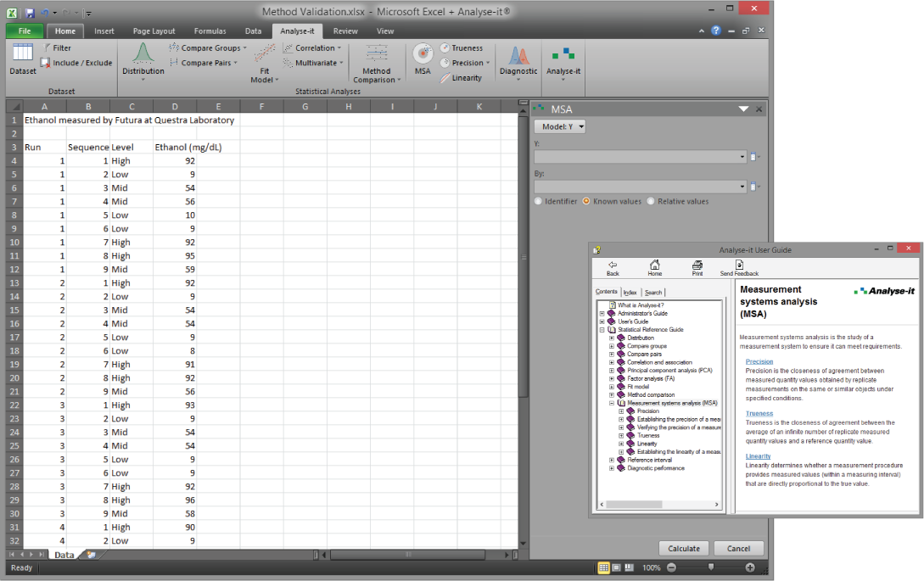Click the Calculate button
This screenshot has width=924, height=581.
coord(684,549)
